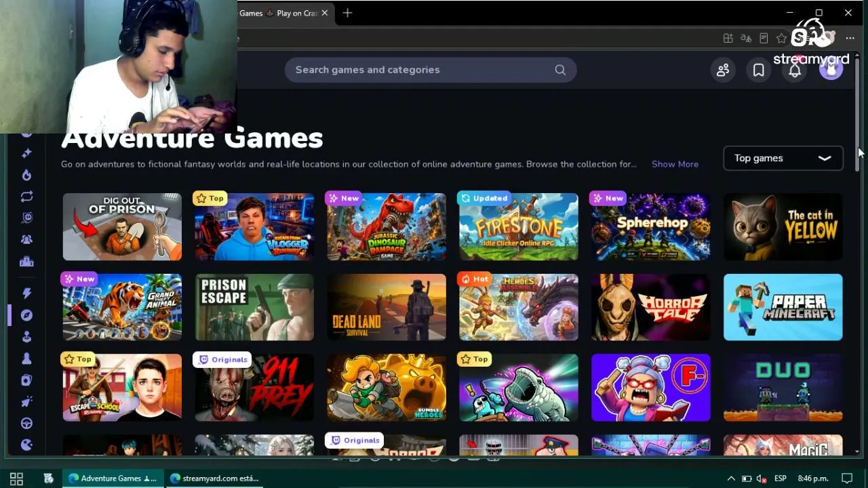This screenshot has height=488, width=868.
Task: Open the Firestone Idle Clicker game
Action: pyautogui.click(x=519, y=227)
